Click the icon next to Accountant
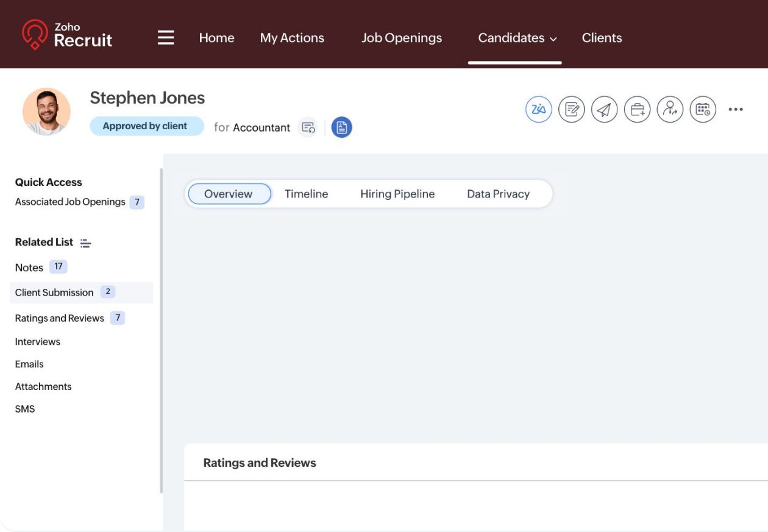Image resolution: width=768 pixels, height=532 pixels. click(x=308, y=127)
